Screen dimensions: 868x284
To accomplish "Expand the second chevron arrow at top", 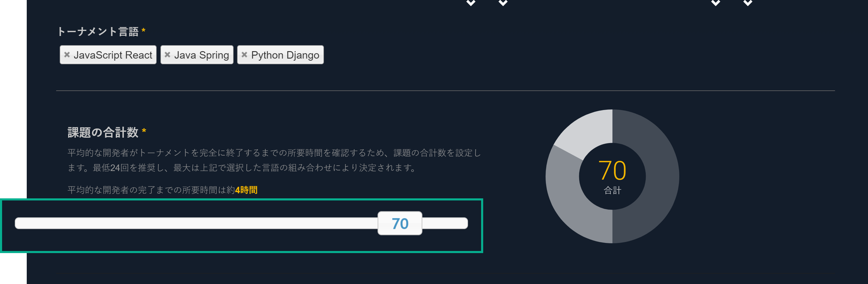I will [x=503, y=3].
